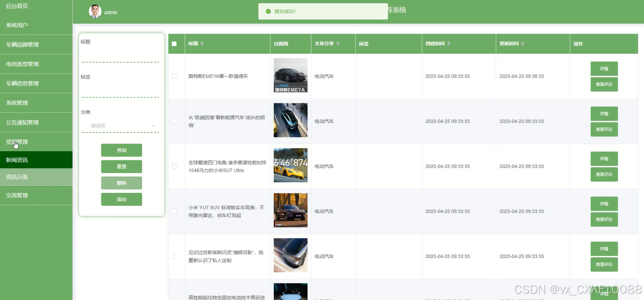
Task: Collapse the 资讯管理 sidebar menu
Action: [x=36, y=142]
